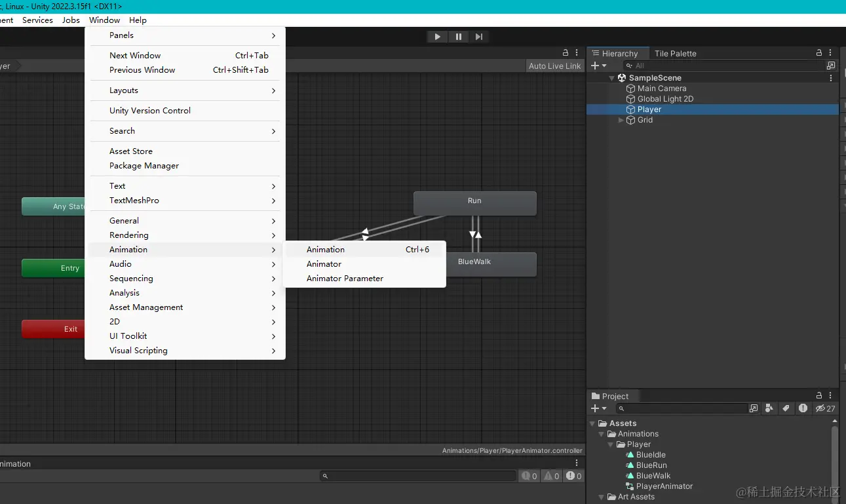The width and height of the screenshot is (846, 504).
Task: Open the Project panel's three-dot options menu
Action: click(x=830, y=396)
